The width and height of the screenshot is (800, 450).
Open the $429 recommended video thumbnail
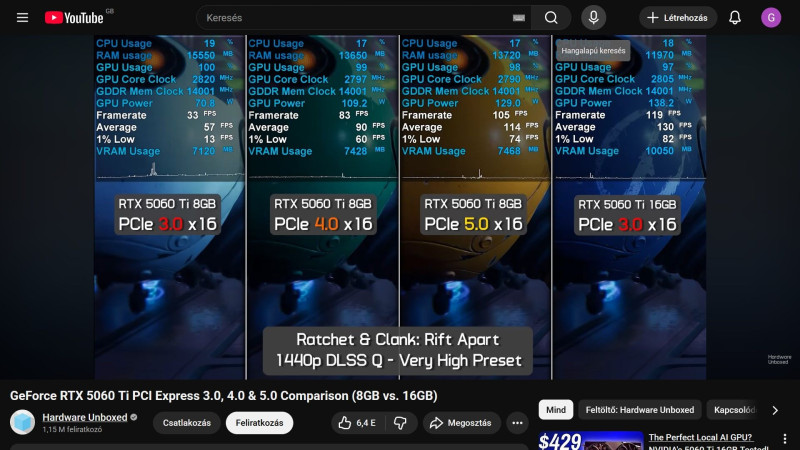coord(590,441)
